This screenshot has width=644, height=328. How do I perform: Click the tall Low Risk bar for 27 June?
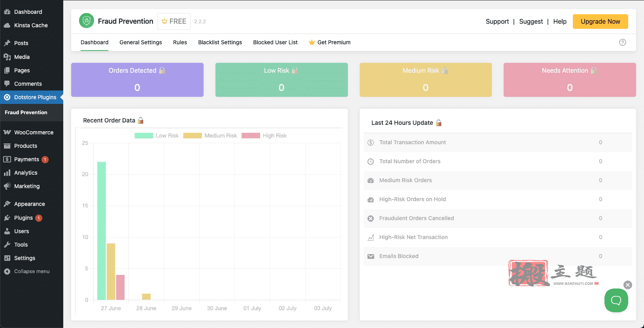(x=102, y=231)
